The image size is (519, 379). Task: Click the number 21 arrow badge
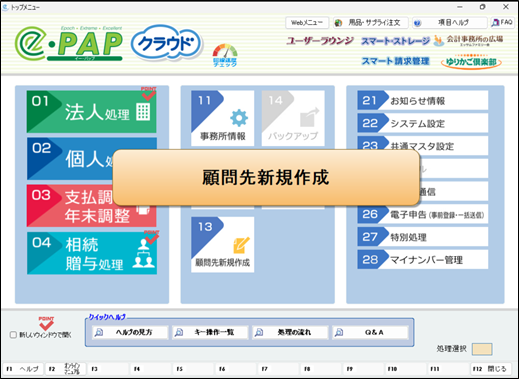(x=373, y=100)
